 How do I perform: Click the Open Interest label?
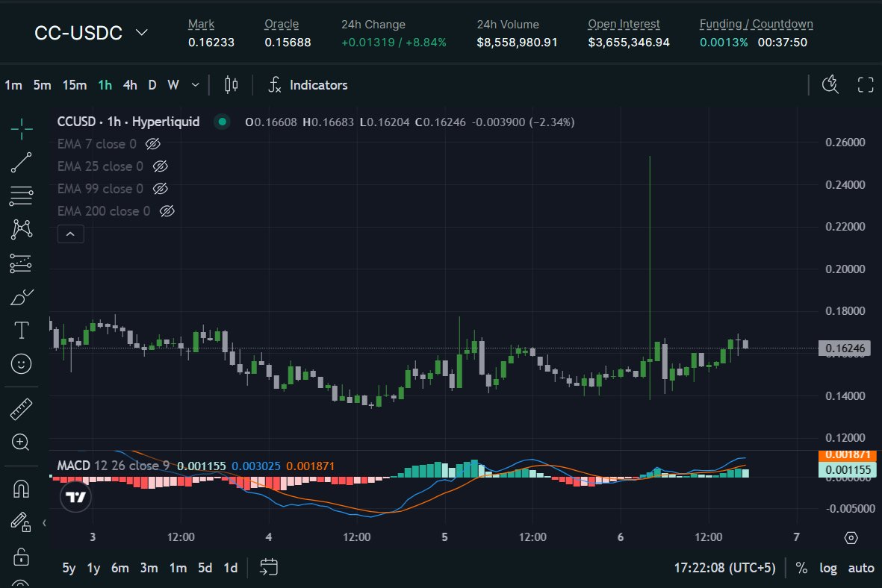pyautogui.click(x=624, y=24)
